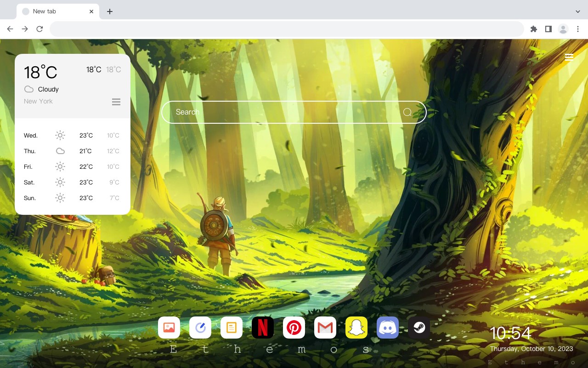Open the yellow notes shortcut
Viewport: 588px width, 368px height.
[x=232, y=328]
